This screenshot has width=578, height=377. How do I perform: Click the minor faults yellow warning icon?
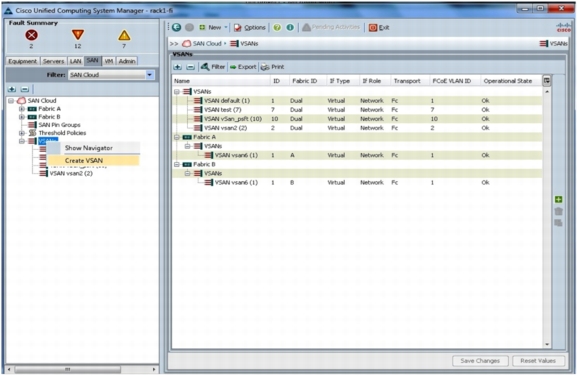124,35
